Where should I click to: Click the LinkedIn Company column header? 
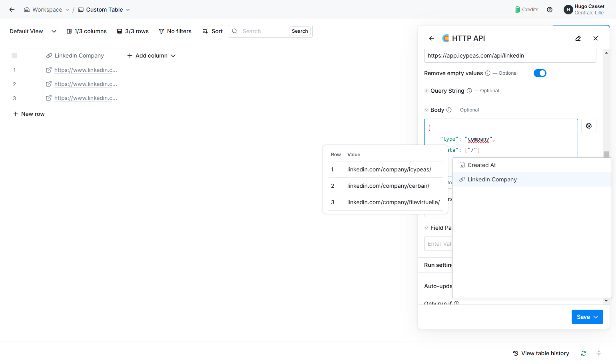click(x=82, y=56)
